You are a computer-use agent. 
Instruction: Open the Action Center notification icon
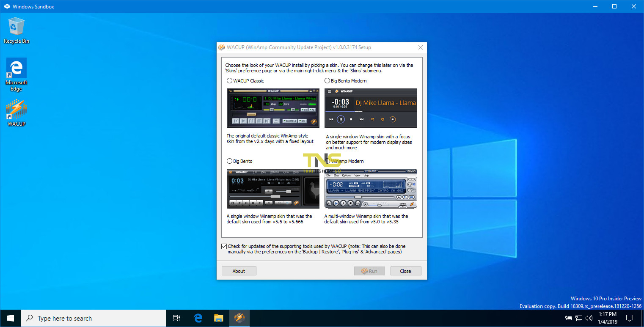tap(630, 318)
